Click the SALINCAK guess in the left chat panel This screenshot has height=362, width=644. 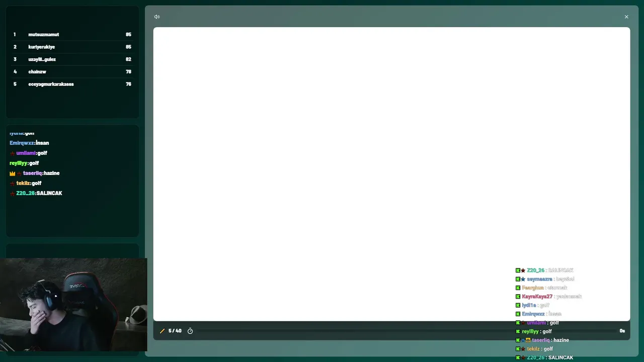pos(49,194)
